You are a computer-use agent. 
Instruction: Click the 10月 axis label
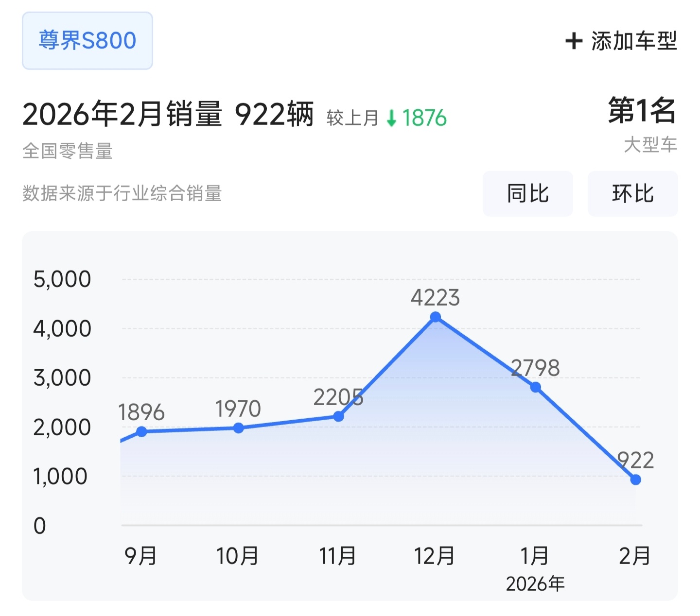237,556
